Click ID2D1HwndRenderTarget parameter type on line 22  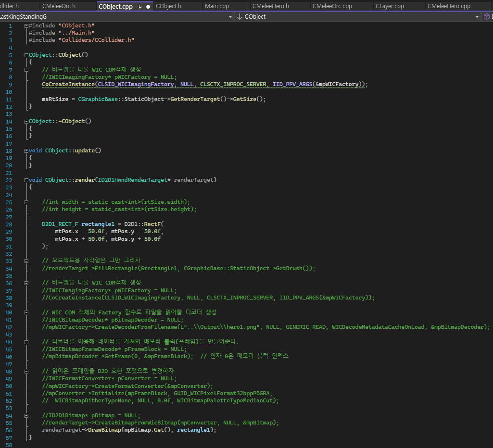pyautogui.click(x=133, y=180)
